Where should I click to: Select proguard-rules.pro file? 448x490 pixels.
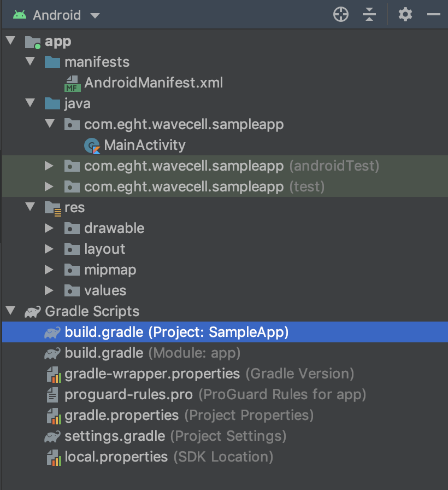[x=128, y=395]
